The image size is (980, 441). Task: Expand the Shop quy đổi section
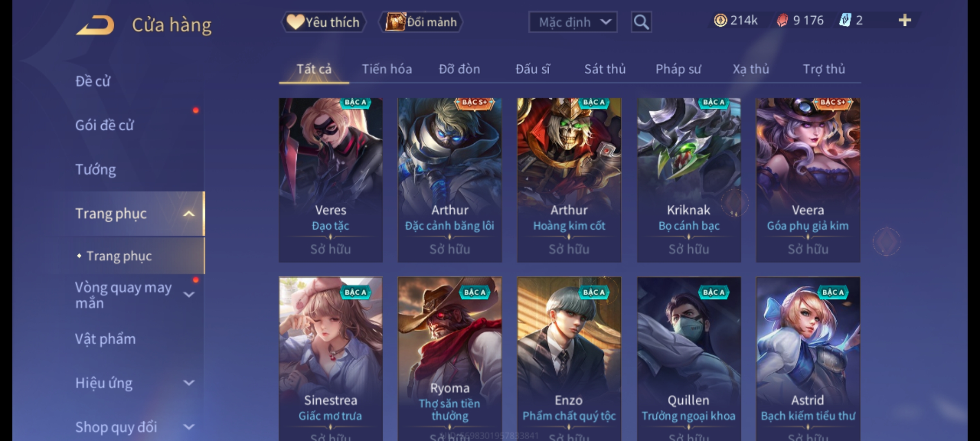(189, 427)
